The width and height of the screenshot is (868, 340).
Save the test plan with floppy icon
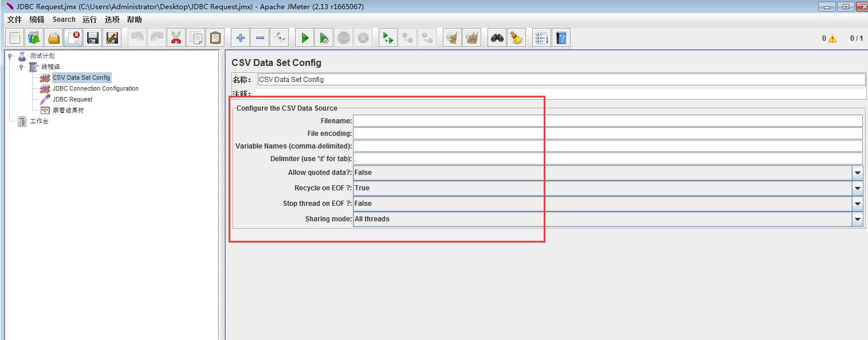coord(93,38)
